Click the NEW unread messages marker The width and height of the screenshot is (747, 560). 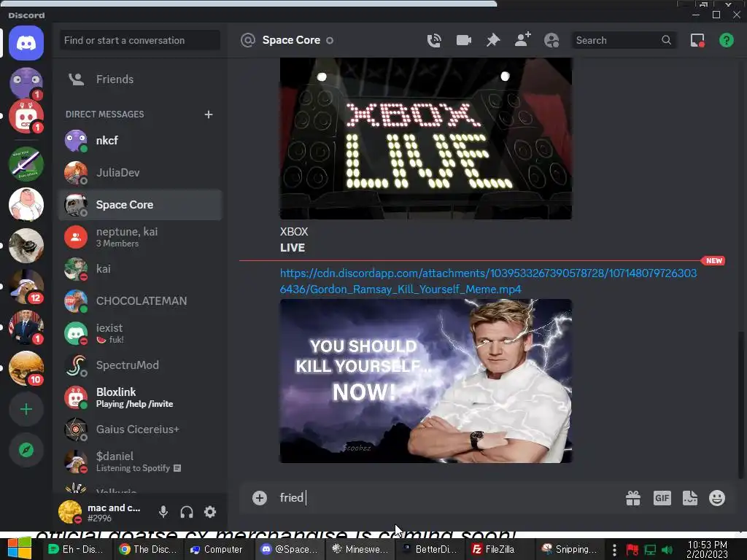[713, 261]
